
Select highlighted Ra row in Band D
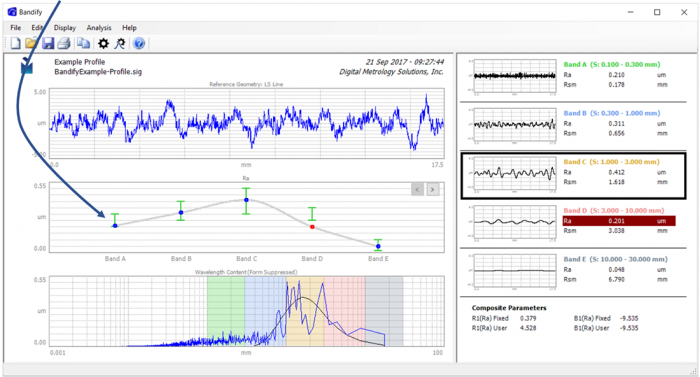619,221
